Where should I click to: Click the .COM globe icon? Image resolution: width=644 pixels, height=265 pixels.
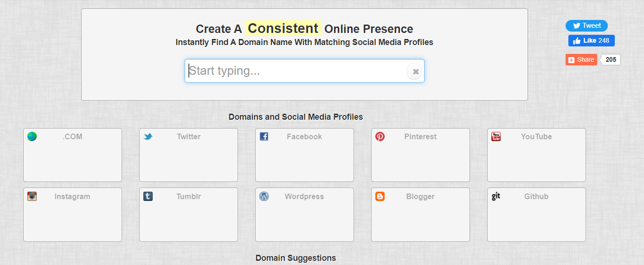[32, 136]
